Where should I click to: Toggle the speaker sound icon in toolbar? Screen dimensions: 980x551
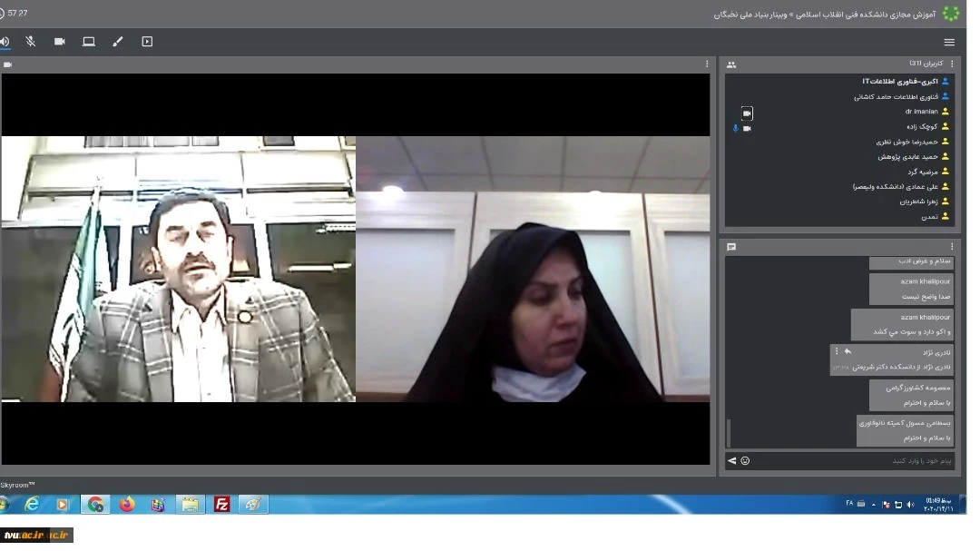[x=5, y=42]
